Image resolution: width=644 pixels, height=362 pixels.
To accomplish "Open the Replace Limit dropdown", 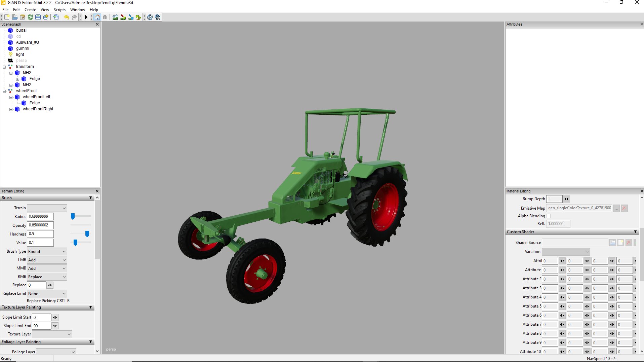I will (x=47, y=294).
